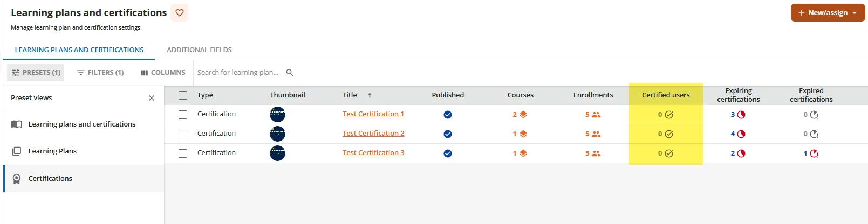Open courses count for Test Certification 3
Screen dimensions: 868x224
pyautogui.click(x=520, y=153)
